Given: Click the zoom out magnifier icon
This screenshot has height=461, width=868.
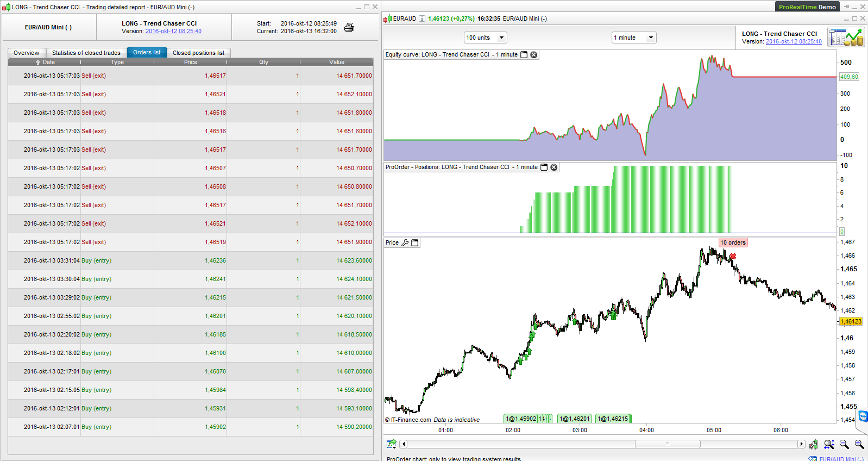Looking at the screenshot, I should (x=844, y=444).
